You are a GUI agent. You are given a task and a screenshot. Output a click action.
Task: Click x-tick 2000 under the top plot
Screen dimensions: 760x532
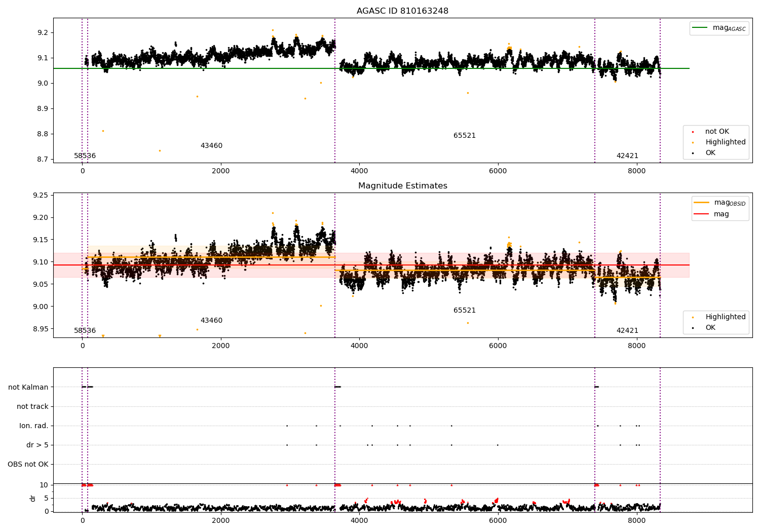point(221,171)
